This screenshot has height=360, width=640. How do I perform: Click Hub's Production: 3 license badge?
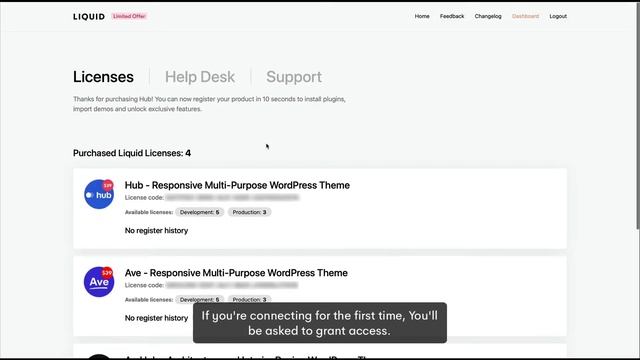pos(249,212)
